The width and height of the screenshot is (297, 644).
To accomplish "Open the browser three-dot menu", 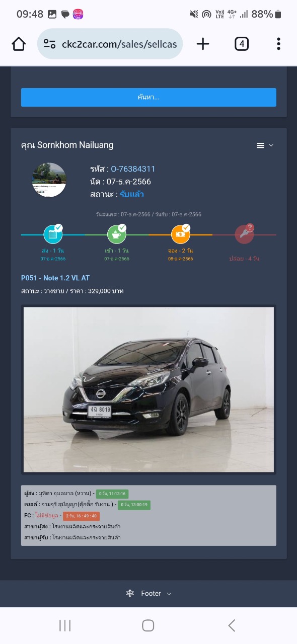I will click(x=278, y=44).
